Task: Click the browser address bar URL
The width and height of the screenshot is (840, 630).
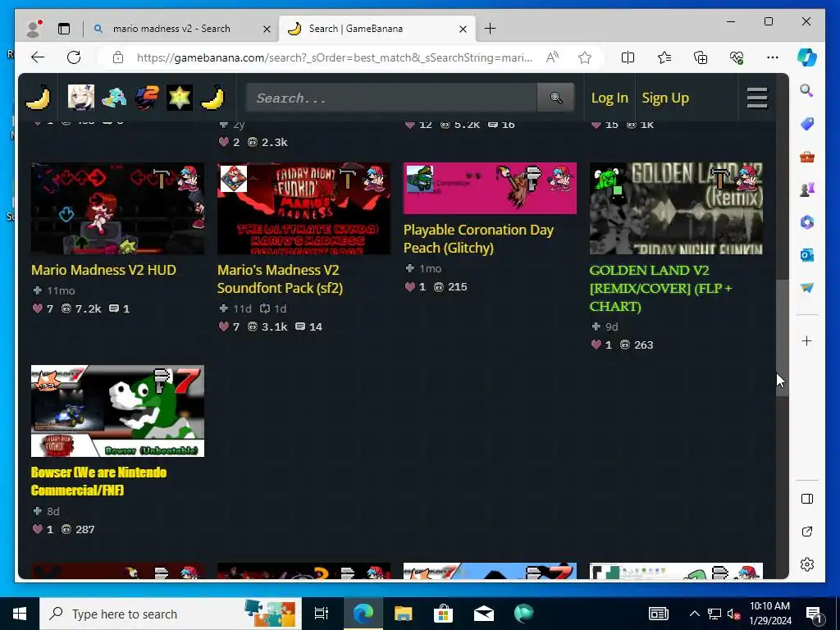Action: [335, 57]
